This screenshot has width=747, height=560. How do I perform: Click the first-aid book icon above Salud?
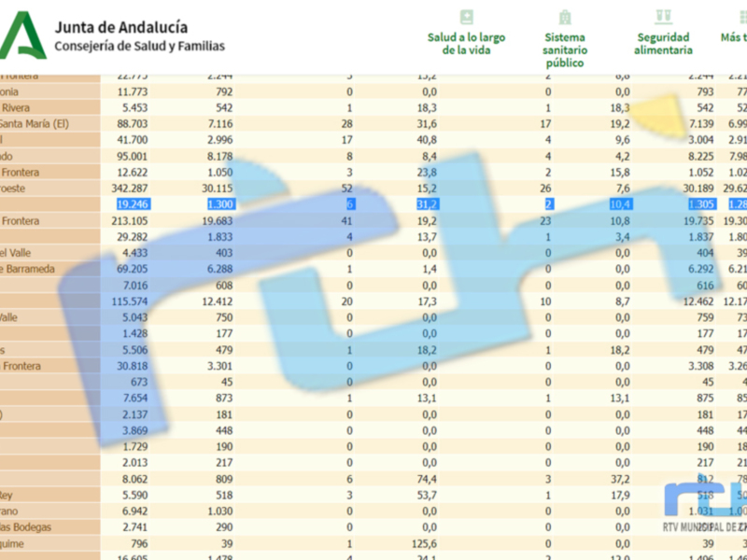pyautogui.click(x=464, y=15)
